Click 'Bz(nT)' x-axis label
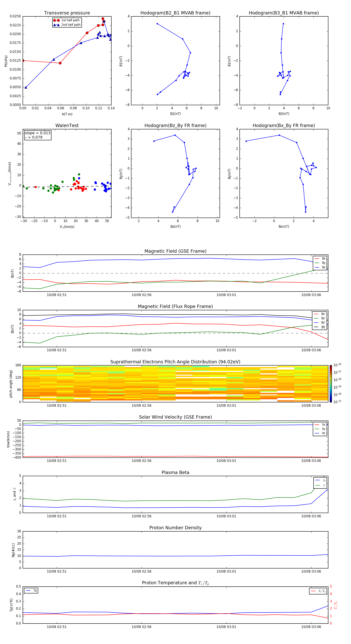The image size is (351, 644). point(175,227)
